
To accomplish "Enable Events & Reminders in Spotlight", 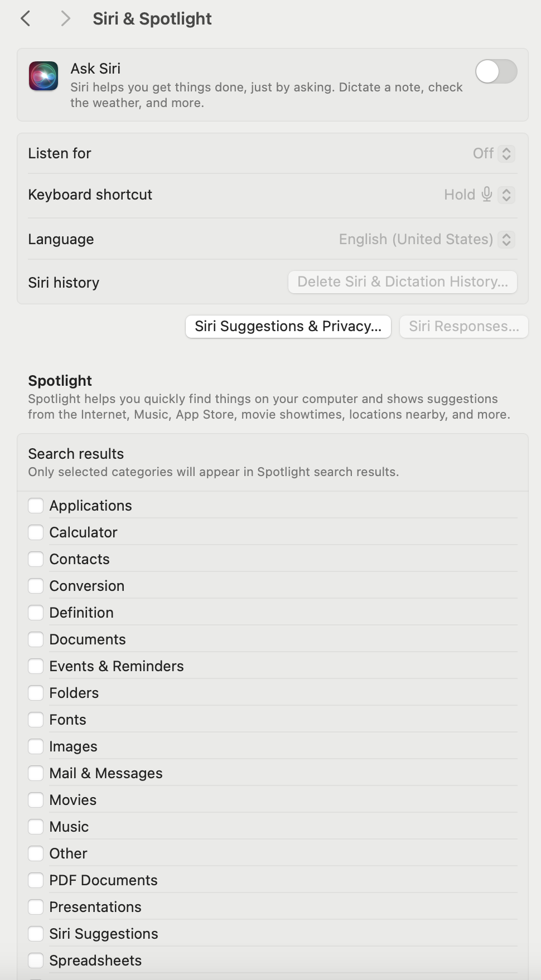I will (36, 666).
